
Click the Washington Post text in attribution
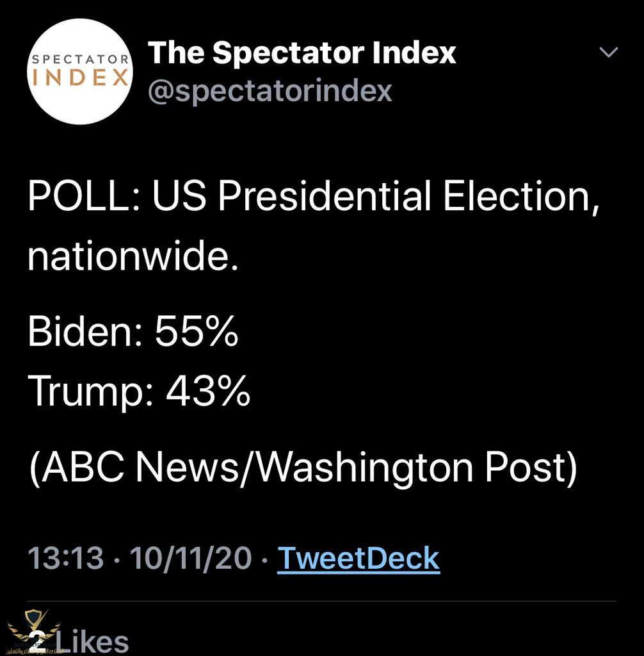pos(419,468)
